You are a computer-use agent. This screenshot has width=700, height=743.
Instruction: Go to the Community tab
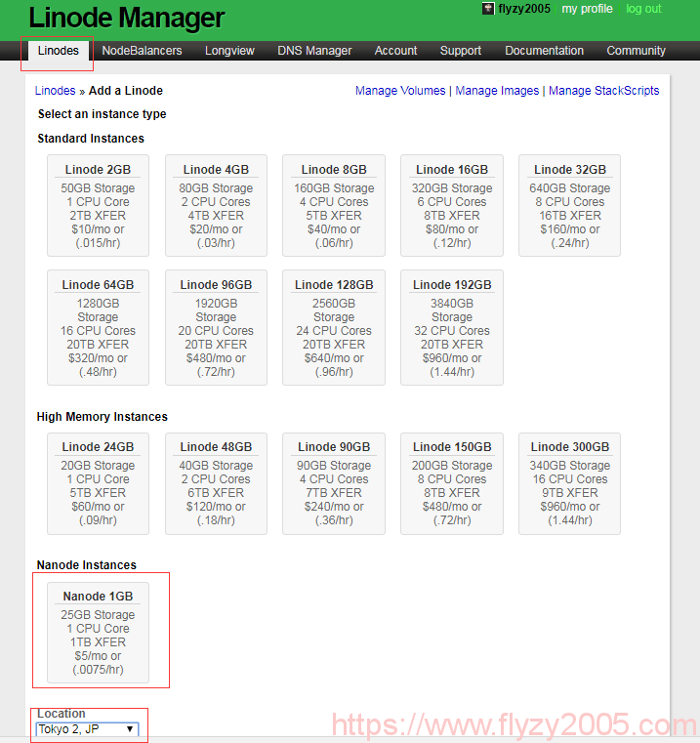[636, 51]
